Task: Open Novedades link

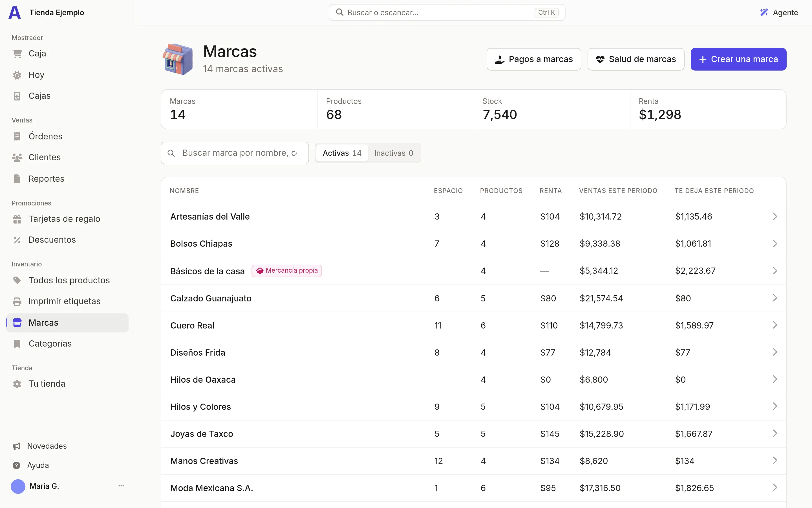Action: click(x=47, y=446)
